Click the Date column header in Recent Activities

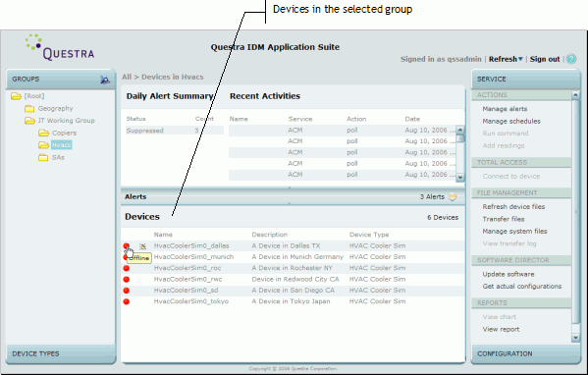412,119
